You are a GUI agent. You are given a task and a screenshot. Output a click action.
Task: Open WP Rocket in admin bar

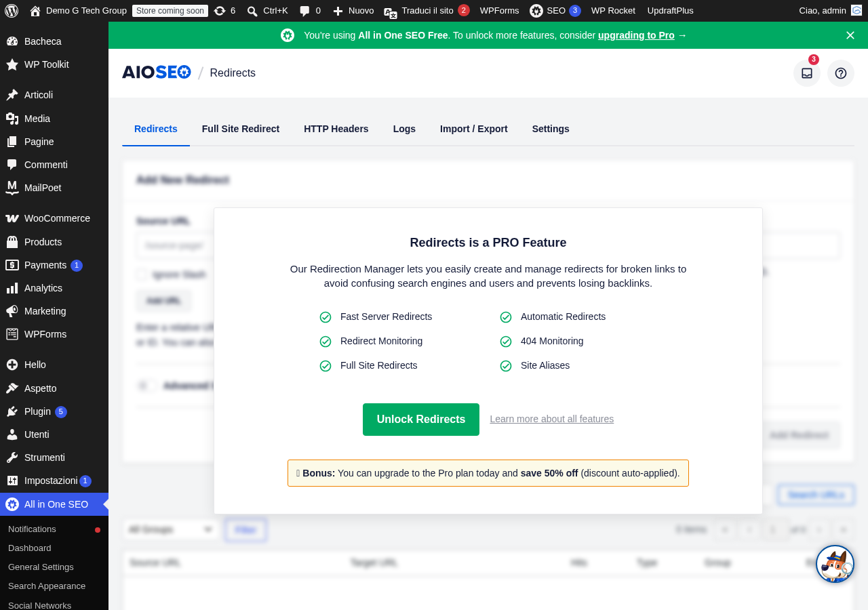point(613,11)
